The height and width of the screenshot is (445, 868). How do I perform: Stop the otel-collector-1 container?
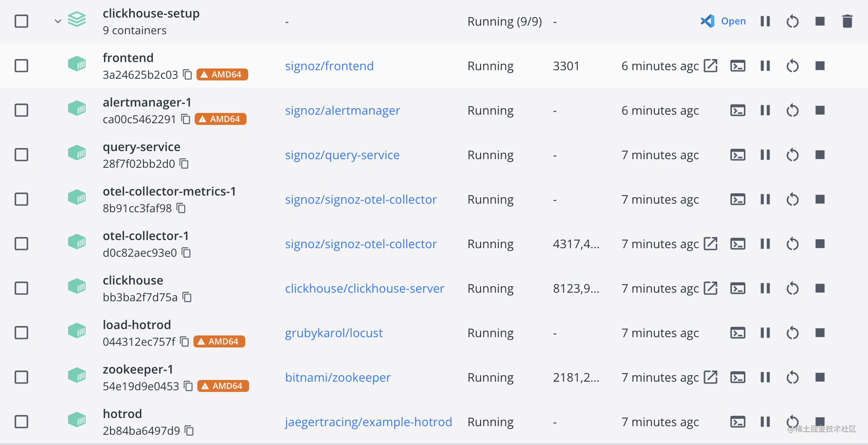(x=820, y=244)
